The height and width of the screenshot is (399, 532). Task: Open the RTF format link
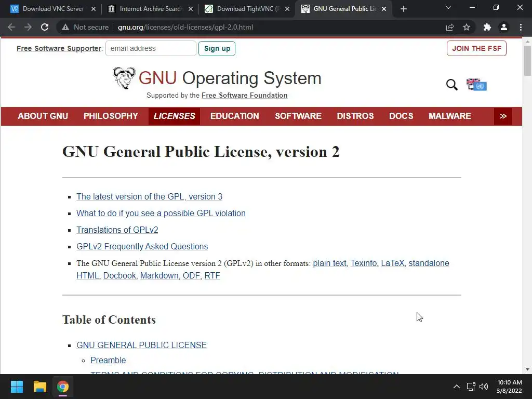click(x=212, y=275)
